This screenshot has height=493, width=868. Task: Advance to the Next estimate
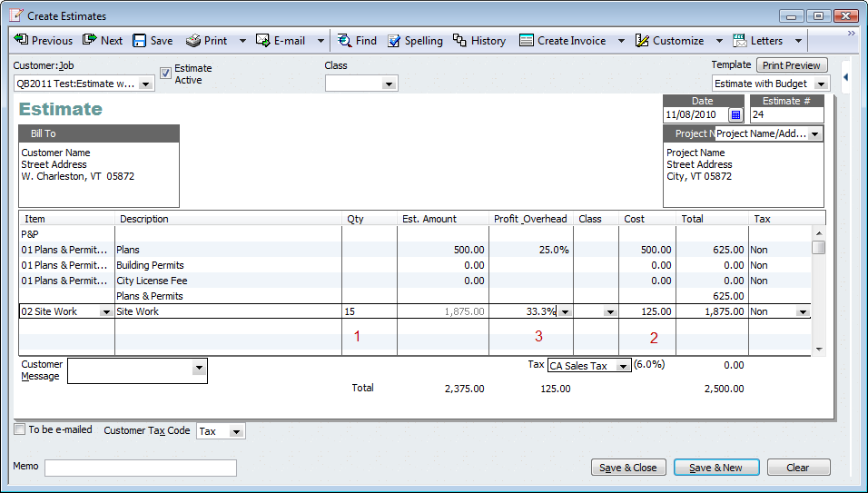click(103, 41)
